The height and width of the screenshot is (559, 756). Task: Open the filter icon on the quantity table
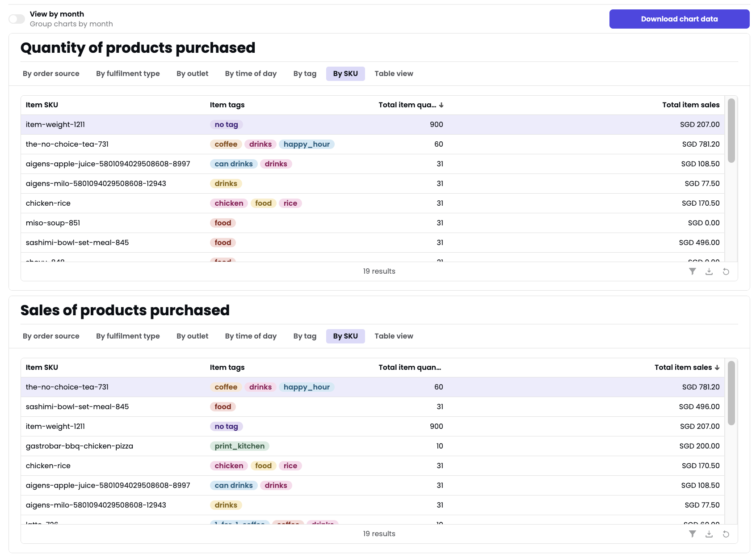[693, 271]
